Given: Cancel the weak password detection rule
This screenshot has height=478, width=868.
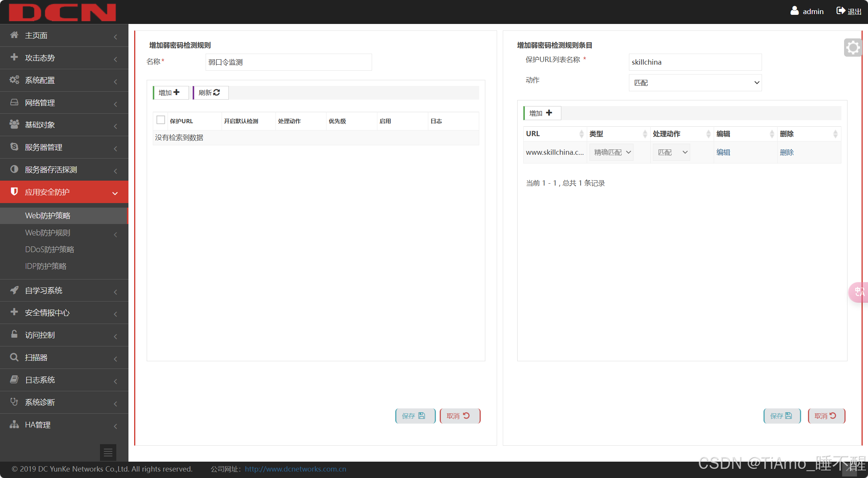Looking at the screenshot, I should point(460,416).
